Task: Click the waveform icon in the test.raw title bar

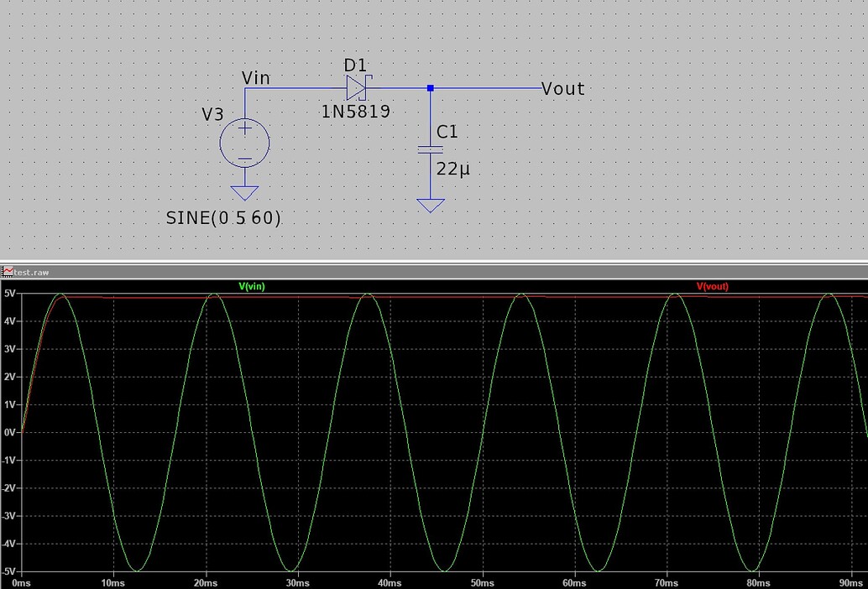Action: 7,272
